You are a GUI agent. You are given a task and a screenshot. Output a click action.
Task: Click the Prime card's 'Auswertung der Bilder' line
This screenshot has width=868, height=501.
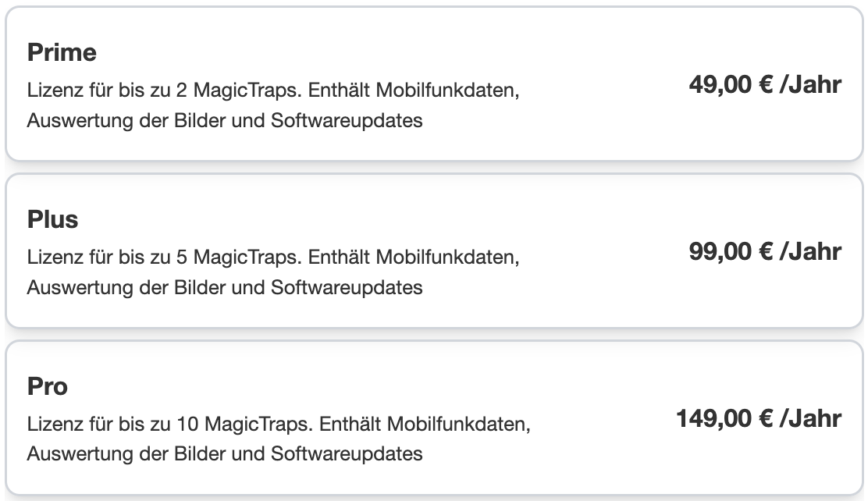(x=225, y=121)
